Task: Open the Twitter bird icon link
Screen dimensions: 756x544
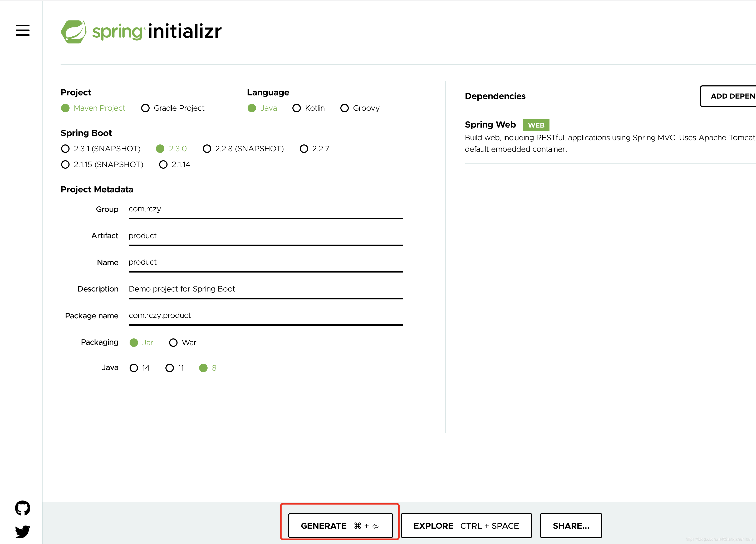Action: coord(23,532)
